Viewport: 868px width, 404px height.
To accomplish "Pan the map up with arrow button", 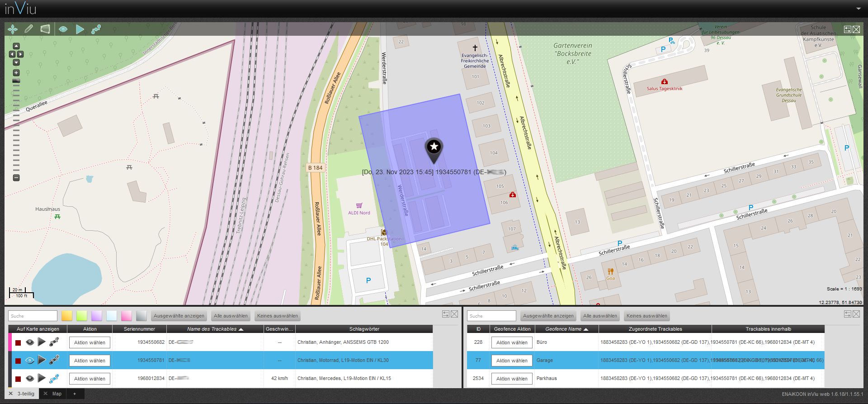I will click(16, 46).
